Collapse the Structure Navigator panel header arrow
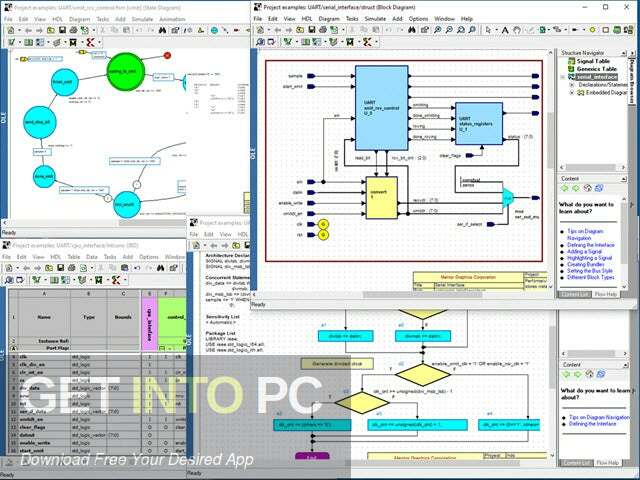This screenshot has height=480, width=640. pyautogui.click(x=623, y=53)
